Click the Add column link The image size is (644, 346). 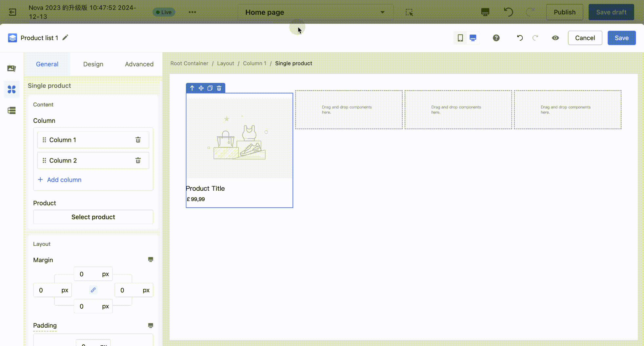pos(64,180)
